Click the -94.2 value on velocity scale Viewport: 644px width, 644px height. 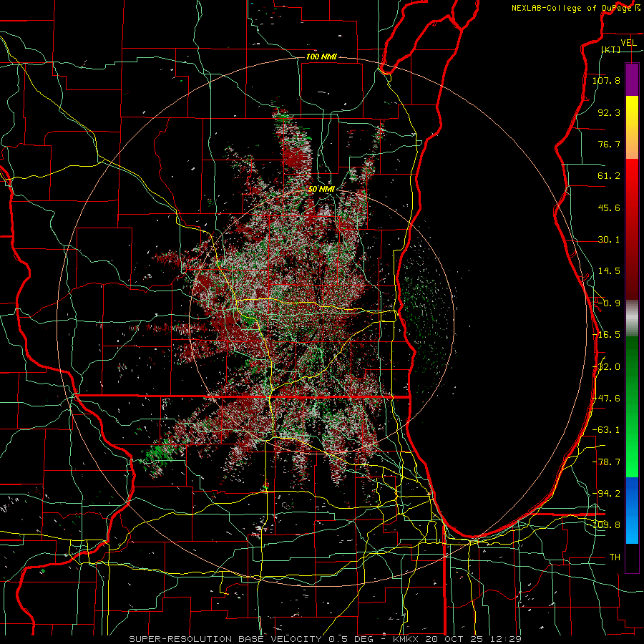point(606,494)
